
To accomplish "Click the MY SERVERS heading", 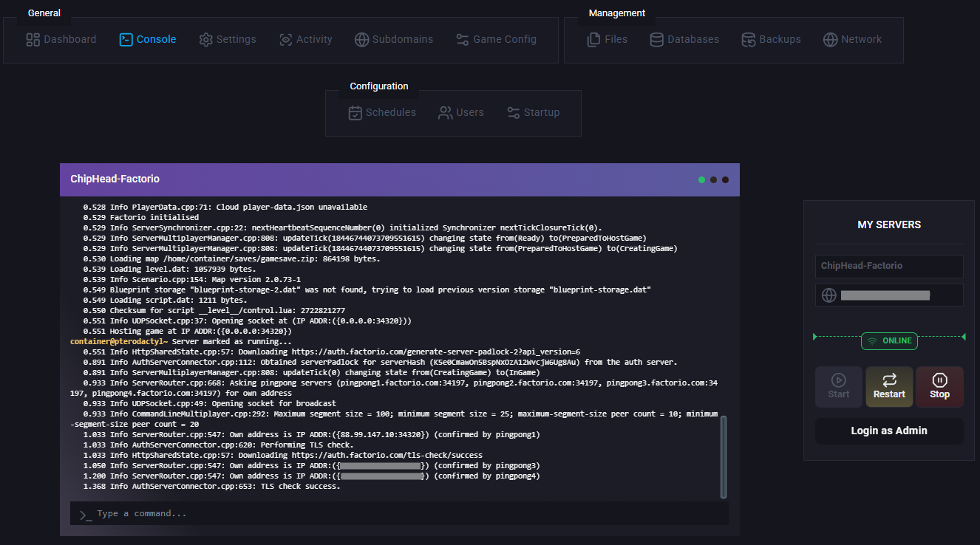I will click(x=889, y=224).
